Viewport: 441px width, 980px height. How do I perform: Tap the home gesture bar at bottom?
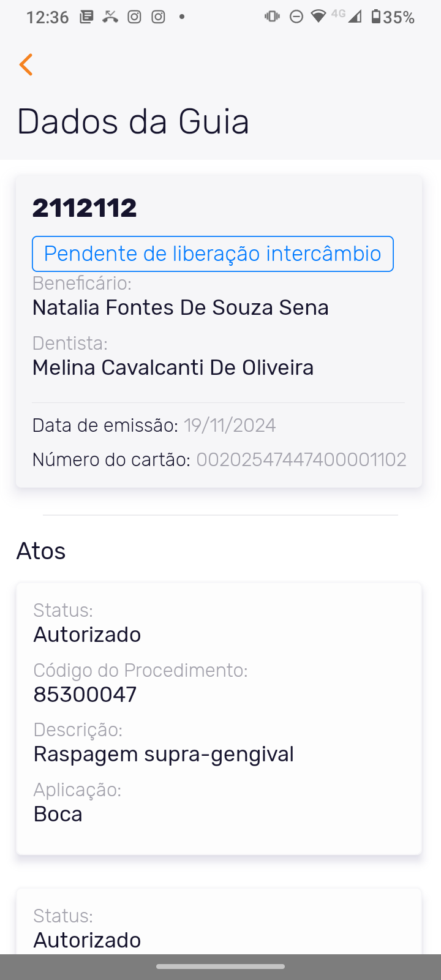[221, 967]
